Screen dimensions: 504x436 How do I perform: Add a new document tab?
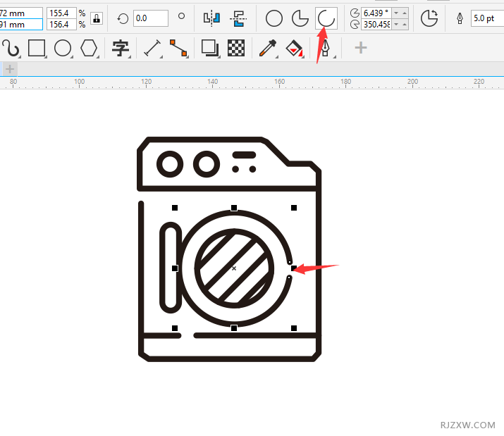(10, 68)
